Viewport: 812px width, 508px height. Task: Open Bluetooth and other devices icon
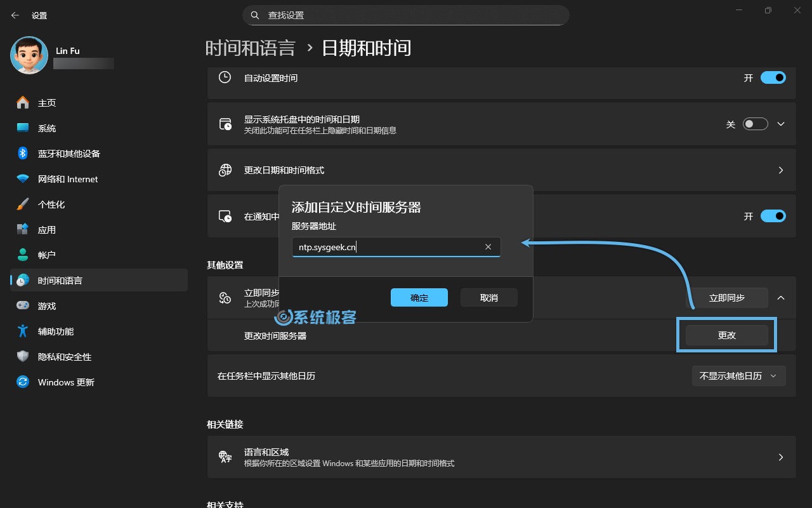coord(23,154)
